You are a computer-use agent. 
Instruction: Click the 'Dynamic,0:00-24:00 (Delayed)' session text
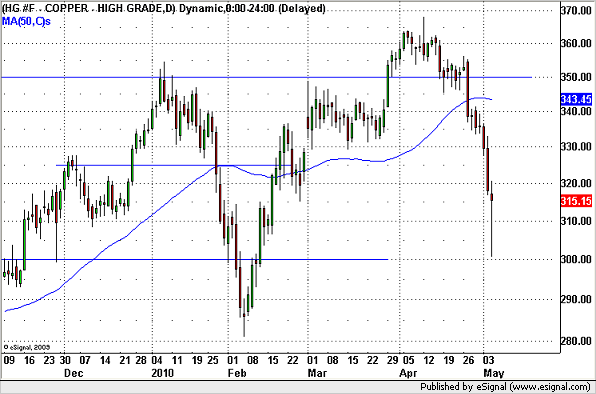(252, 8)
